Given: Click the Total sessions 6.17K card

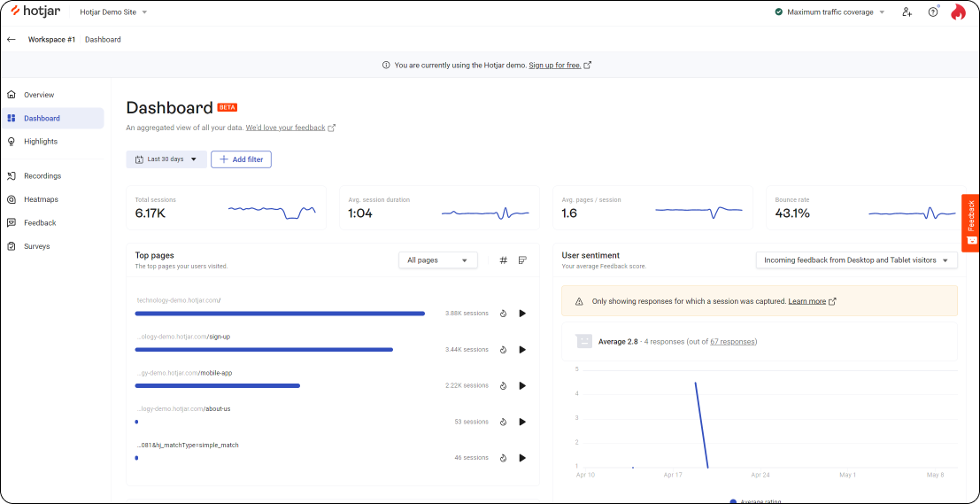Looking at the screenshot, I should [227, 207].
